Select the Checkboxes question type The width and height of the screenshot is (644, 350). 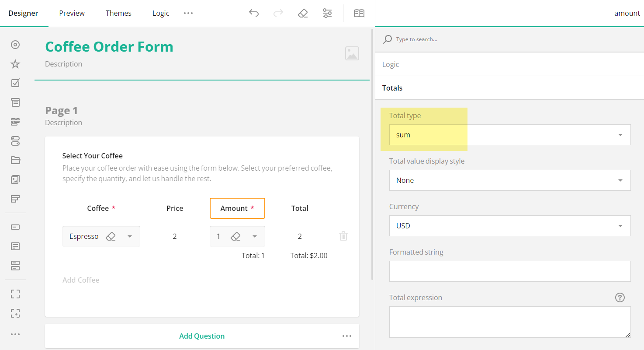pos(15,83)
